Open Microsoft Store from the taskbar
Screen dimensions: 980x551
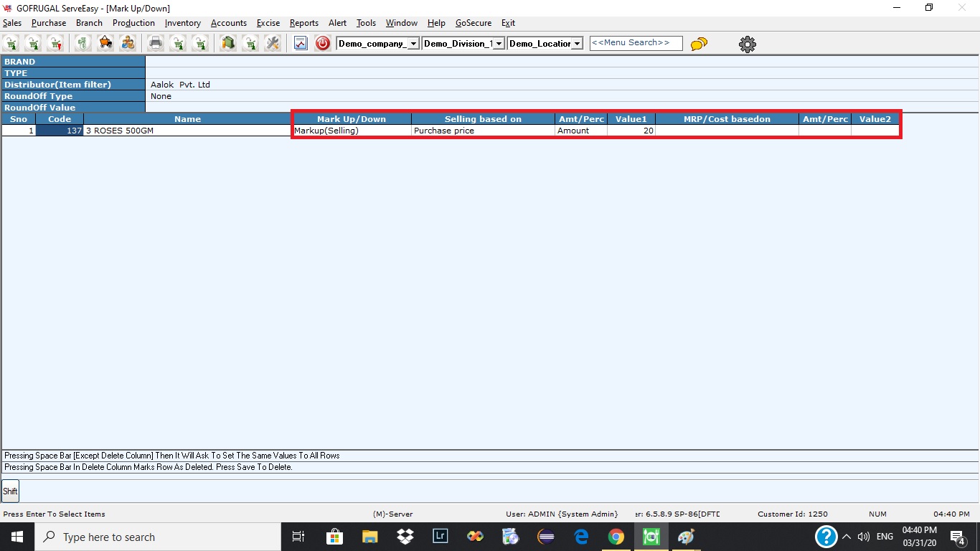click(x=335, y=537)
